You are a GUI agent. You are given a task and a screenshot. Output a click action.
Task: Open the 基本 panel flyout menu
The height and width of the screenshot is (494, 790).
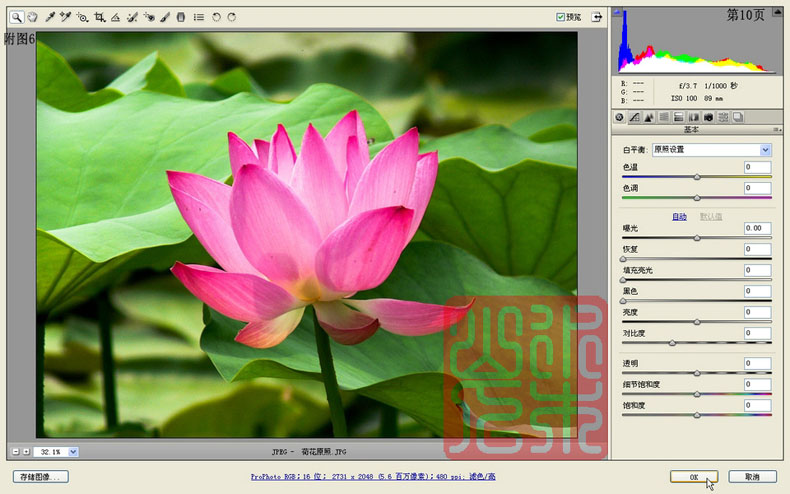tap(777, 130)
